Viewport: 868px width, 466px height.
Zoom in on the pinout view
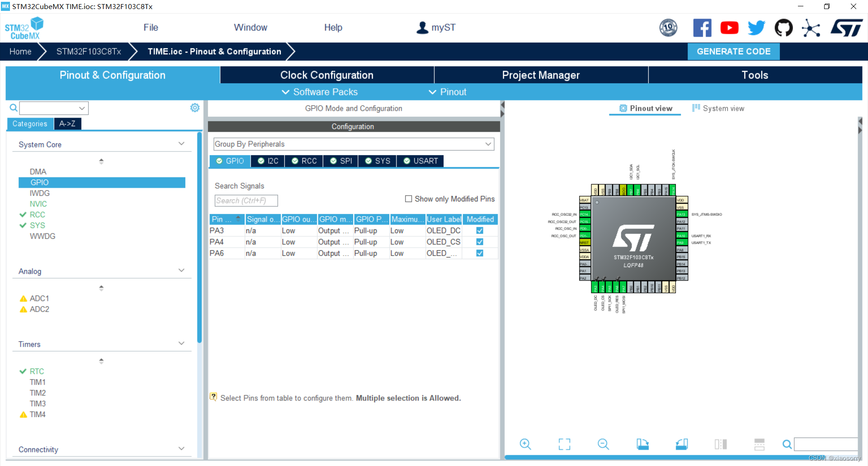[525, 444]
